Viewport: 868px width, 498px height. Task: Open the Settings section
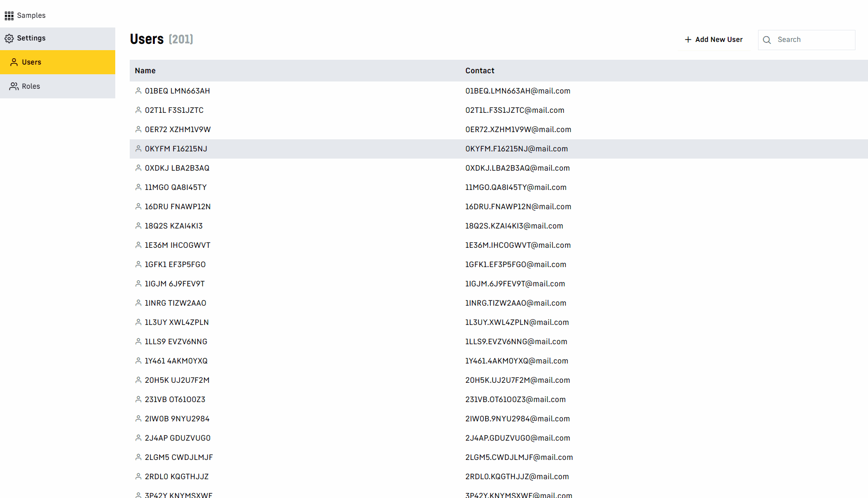(x=31, y=38)
